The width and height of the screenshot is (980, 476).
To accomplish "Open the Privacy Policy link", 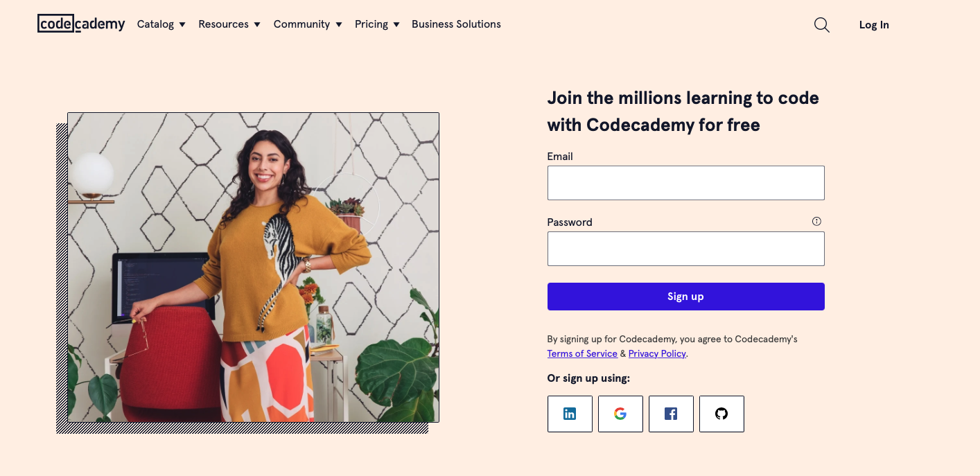I will [x=656, y=353].
